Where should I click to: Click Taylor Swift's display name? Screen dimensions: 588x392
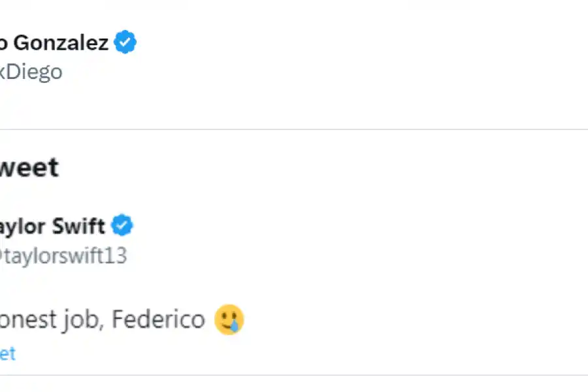52,225
